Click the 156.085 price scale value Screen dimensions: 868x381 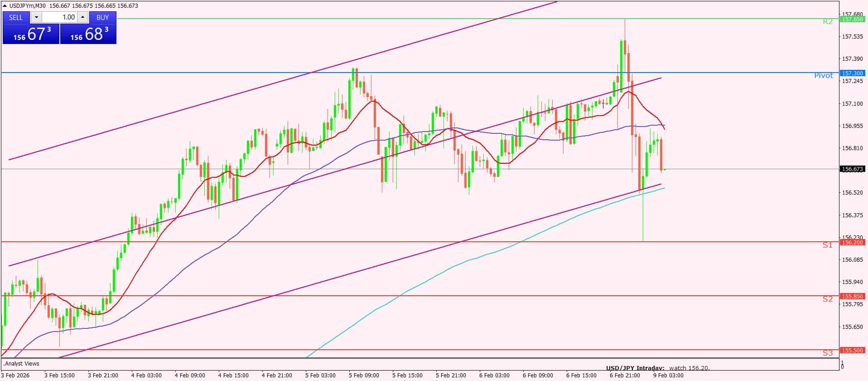click(x=852, y=259)
